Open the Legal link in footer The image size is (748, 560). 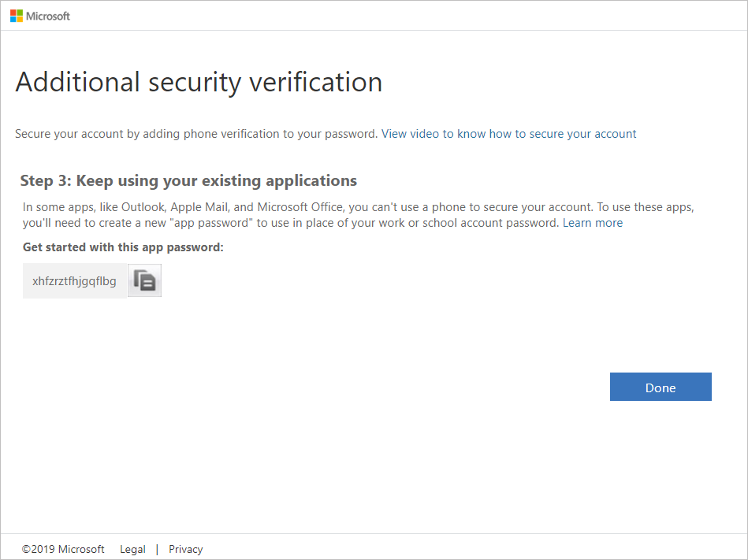click(x=132, y=549)
